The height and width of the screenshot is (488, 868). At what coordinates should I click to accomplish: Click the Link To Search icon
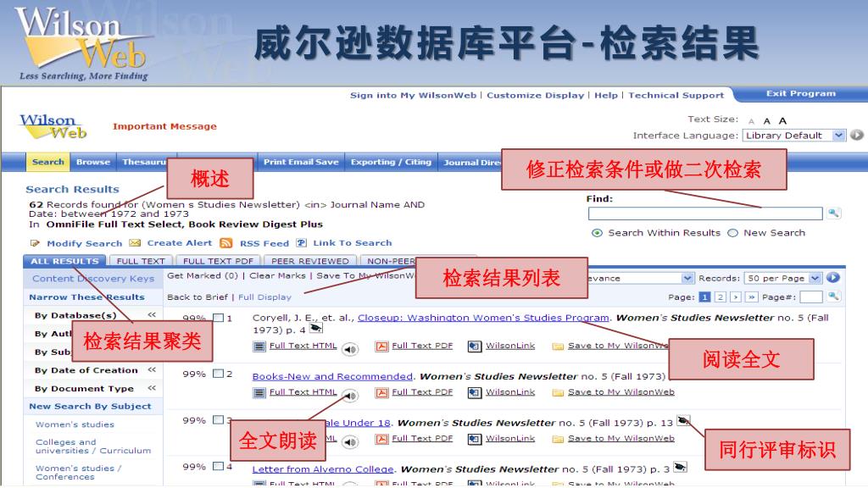pos(301,243)
